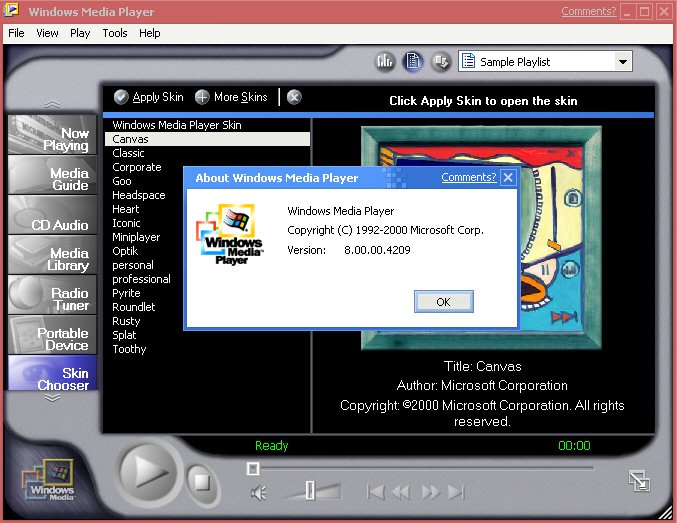Mute the audio with the speaker icon
The height and width of the screenshot is (523, 677).
click(259, 493)
